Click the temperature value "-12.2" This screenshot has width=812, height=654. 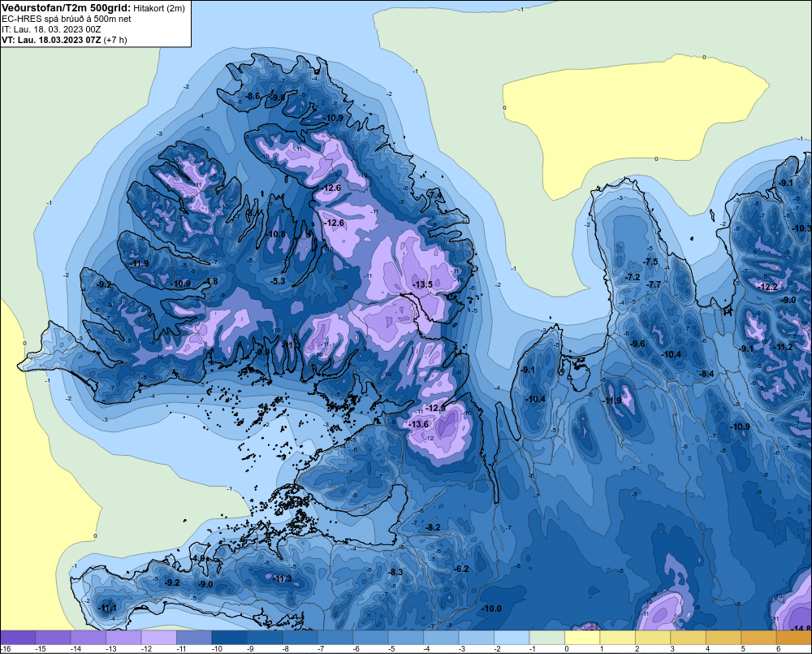(x=768, y=287)
